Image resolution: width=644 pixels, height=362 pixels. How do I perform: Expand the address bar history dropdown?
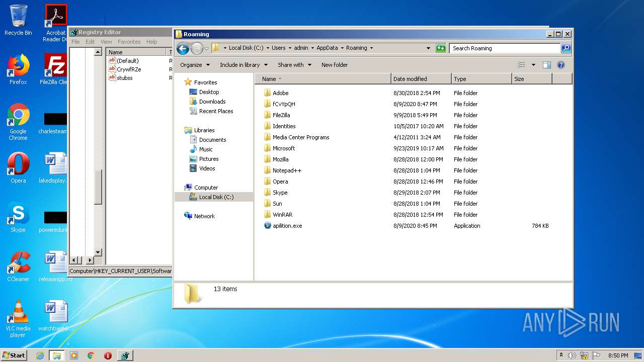(428, 48)
